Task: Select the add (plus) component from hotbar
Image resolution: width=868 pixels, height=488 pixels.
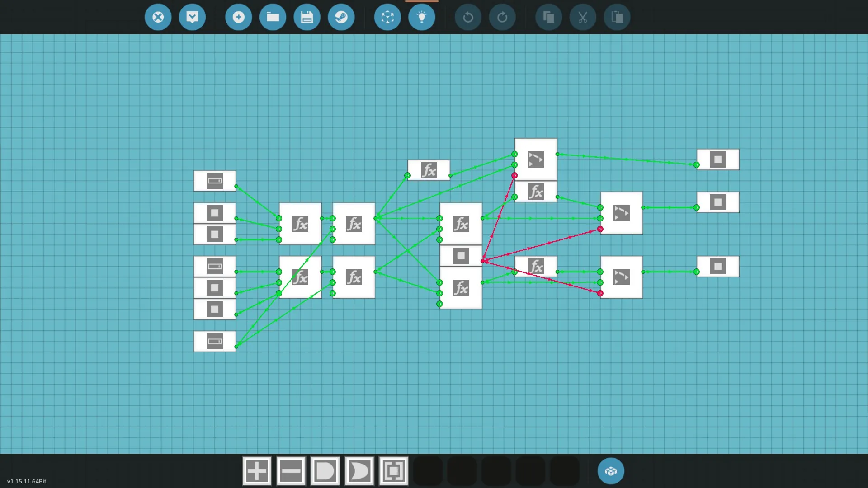Action: (x=257, y=471)
